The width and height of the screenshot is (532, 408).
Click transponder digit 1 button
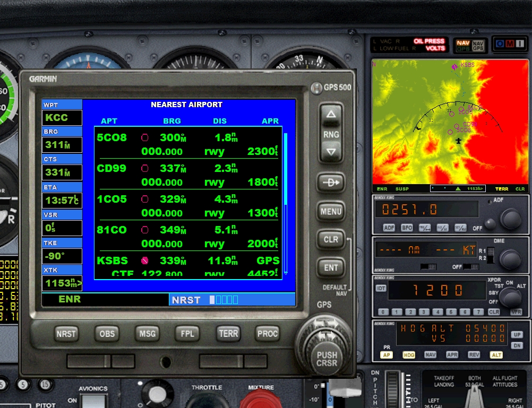[397, 312]
